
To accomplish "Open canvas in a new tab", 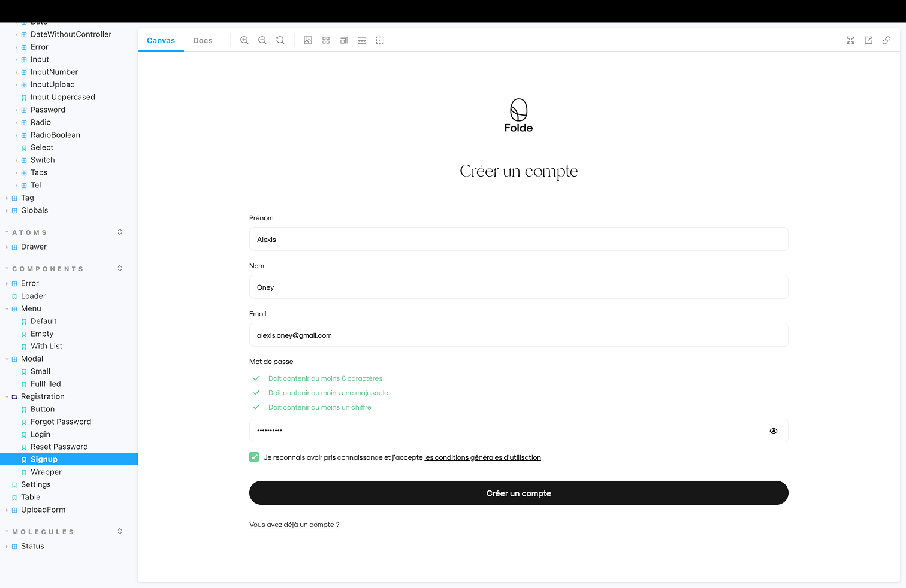I will click(x=868, y=40).
